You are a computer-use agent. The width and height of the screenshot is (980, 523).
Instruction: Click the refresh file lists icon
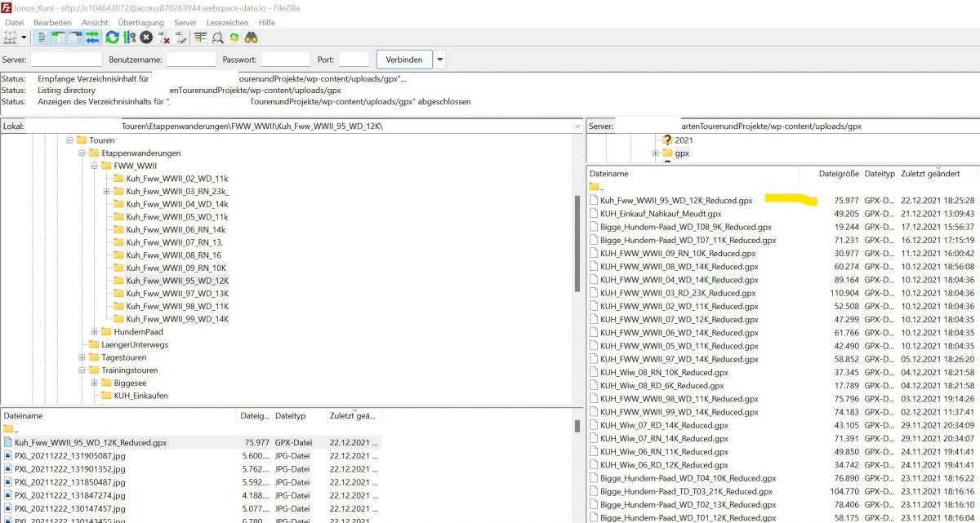click(112, 38)
